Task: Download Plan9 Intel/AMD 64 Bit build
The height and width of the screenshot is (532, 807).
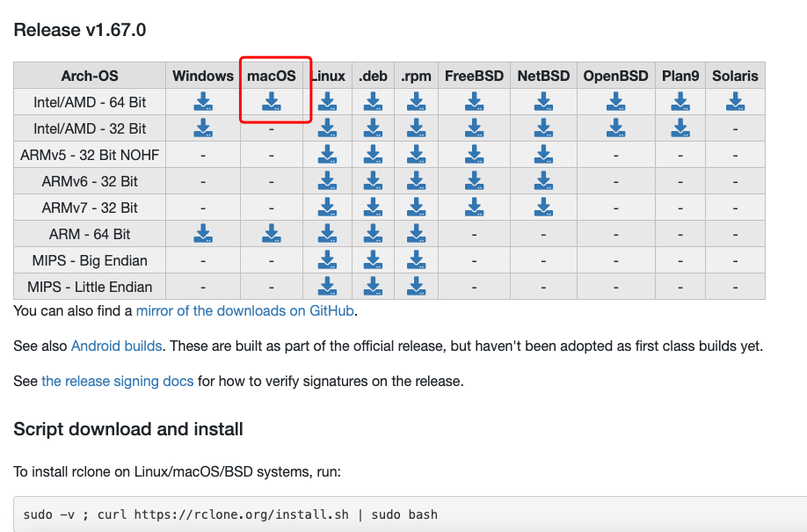Action: tap(680, 101)
